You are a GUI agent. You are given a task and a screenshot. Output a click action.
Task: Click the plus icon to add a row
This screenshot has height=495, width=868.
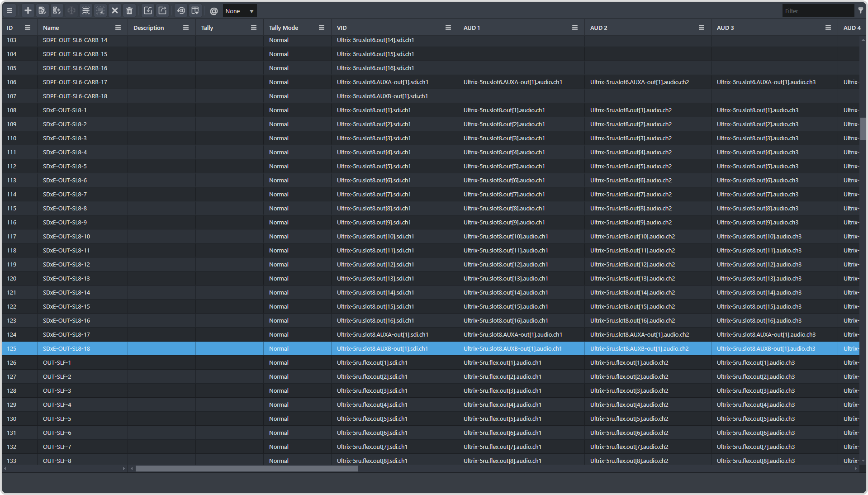(28, 10)
